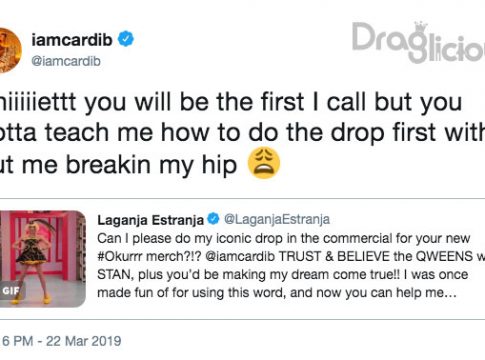485x360 pixels.
Task: Open the #Okurrr hashtag link
Action: click(120, 257)
